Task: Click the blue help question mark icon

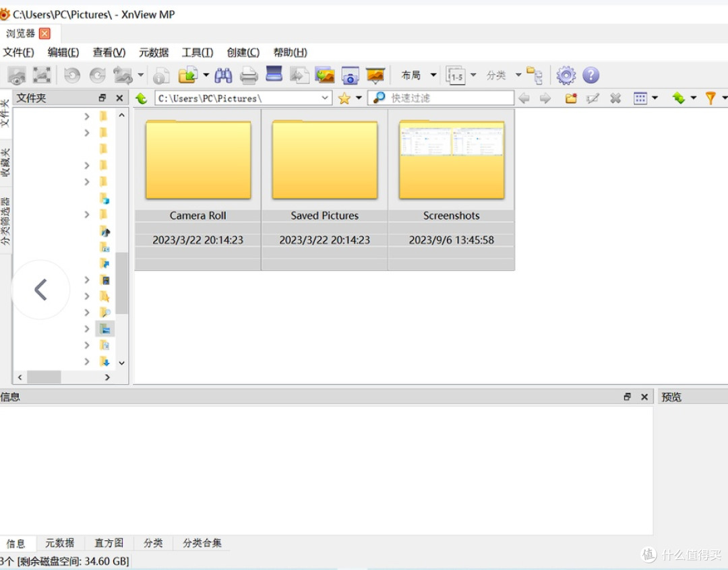Action: pos(590,75)
